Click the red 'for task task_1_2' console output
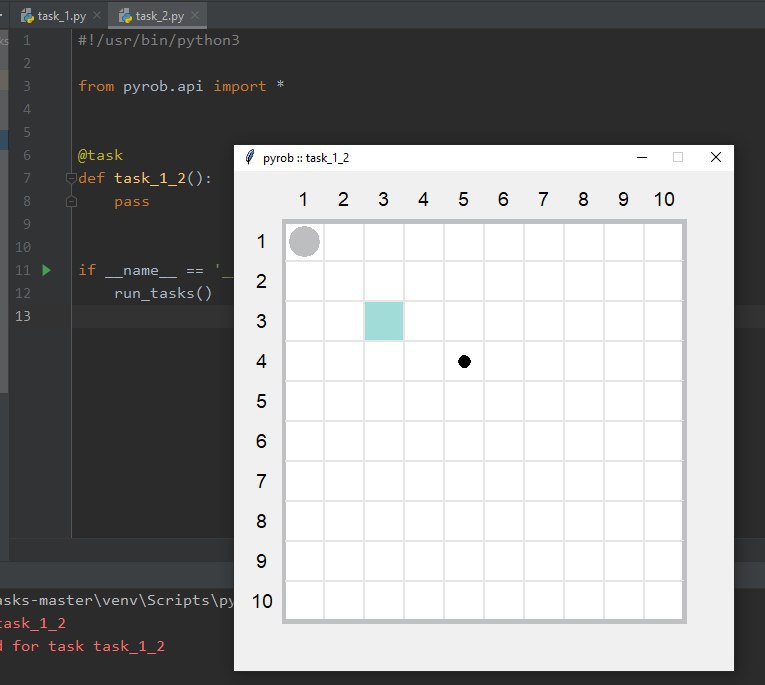This screenshot has width=765, height=685. point(88,646)
